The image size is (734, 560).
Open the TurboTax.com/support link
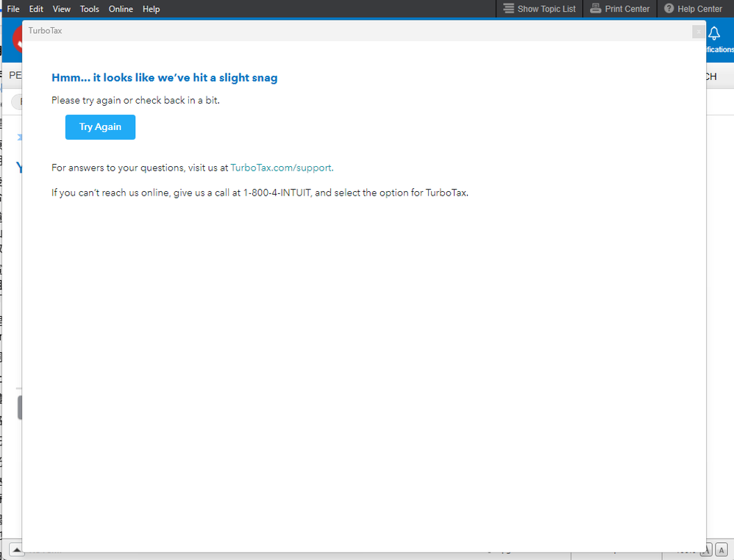click(x=281, y=167)
